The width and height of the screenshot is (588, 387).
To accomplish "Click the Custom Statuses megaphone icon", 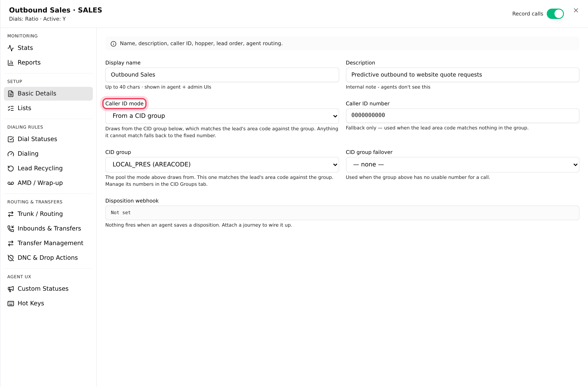I will [11, 289].
